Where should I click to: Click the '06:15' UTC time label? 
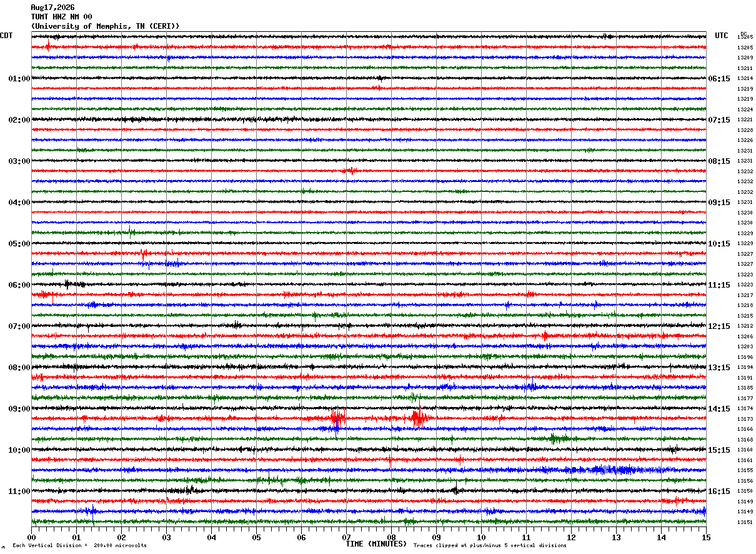719,79
